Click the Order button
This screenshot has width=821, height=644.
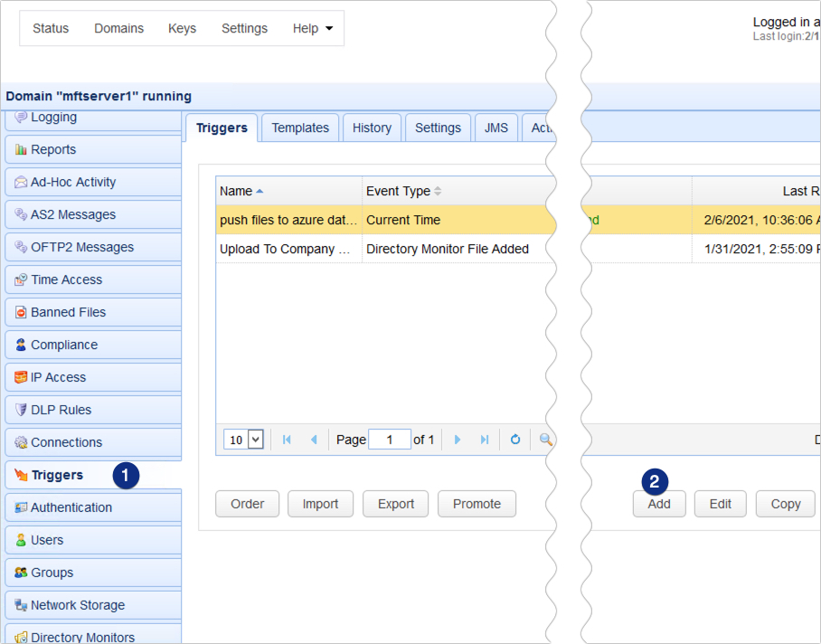(247, 504)
